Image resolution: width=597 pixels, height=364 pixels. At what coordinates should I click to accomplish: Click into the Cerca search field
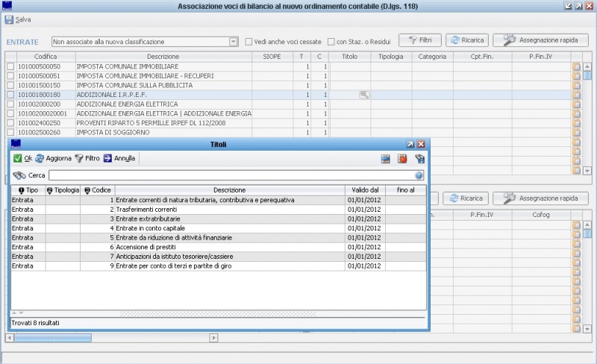coord(231,175)
